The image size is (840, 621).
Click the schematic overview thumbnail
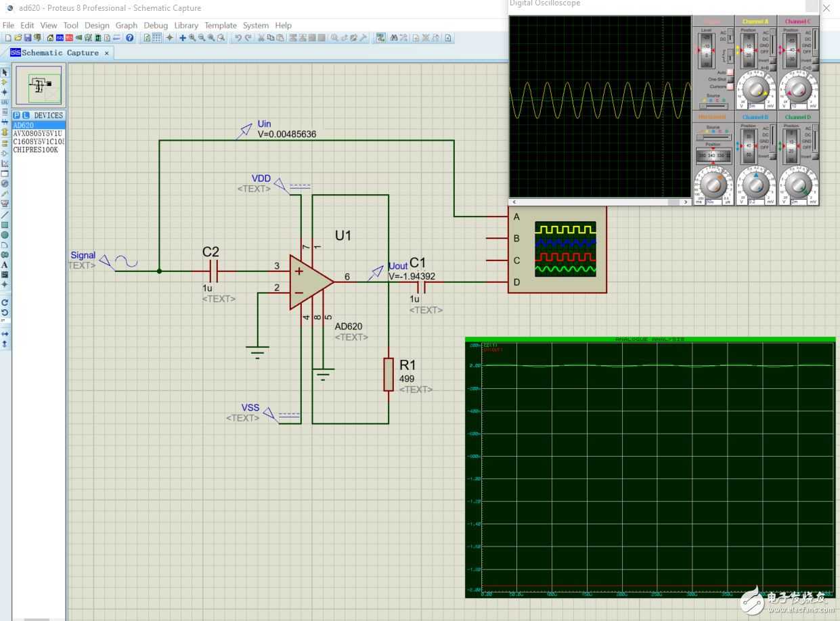click(x=39, y=86)
